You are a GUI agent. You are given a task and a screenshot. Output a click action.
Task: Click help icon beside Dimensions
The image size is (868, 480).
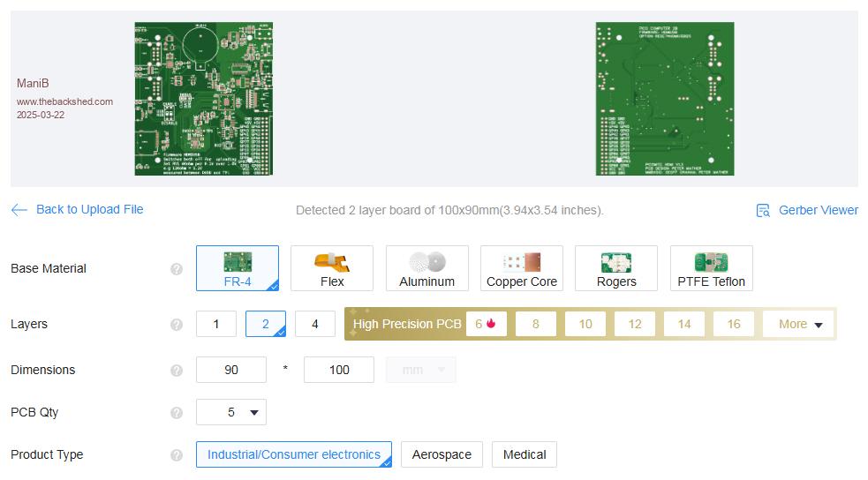click(177, 371)
